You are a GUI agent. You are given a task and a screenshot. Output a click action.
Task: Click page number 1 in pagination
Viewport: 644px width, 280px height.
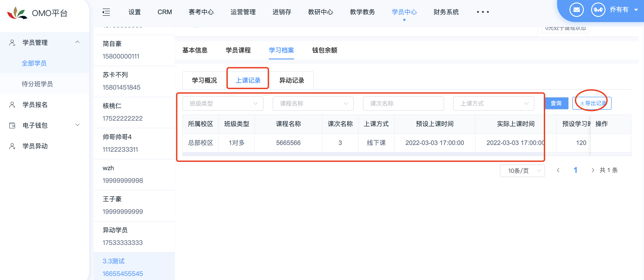coord(575,170)
